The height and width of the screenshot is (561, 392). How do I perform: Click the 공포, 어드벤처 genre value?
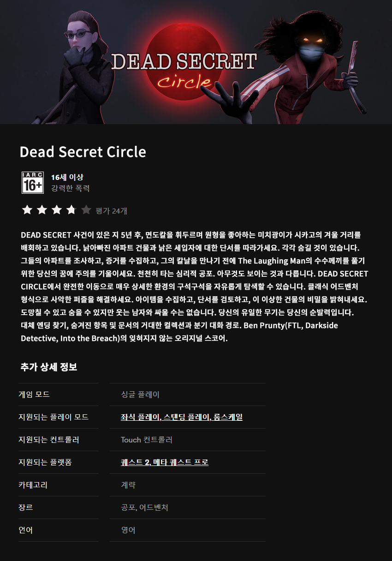[x=144, y=507]
